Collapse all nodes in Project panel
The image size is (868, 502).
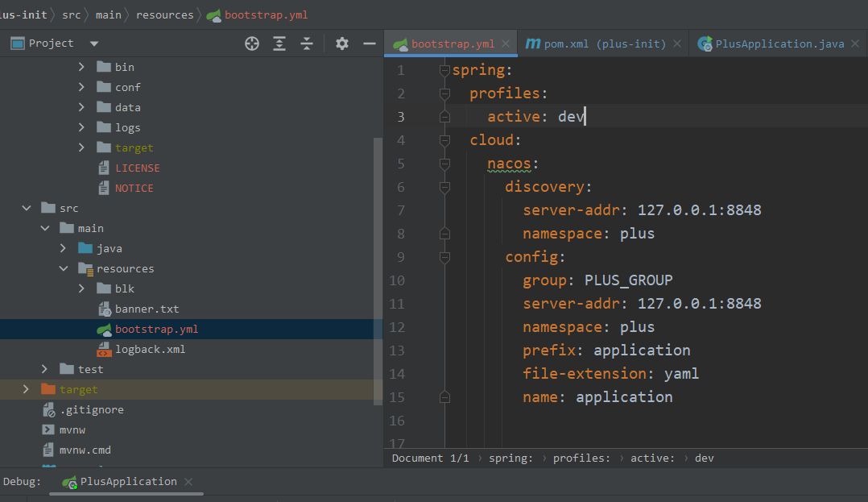pos(307,44)
